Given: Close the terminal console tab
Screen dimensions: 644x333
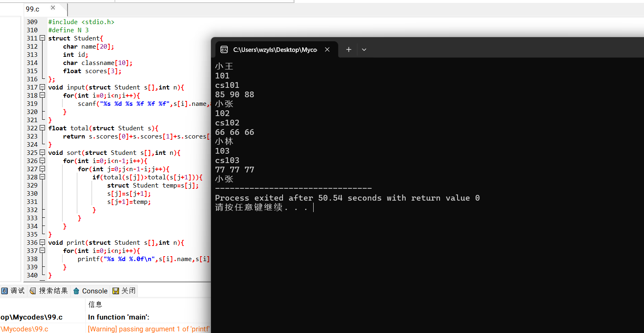Looking at the screenshot, I should click(x=327, y=49).
